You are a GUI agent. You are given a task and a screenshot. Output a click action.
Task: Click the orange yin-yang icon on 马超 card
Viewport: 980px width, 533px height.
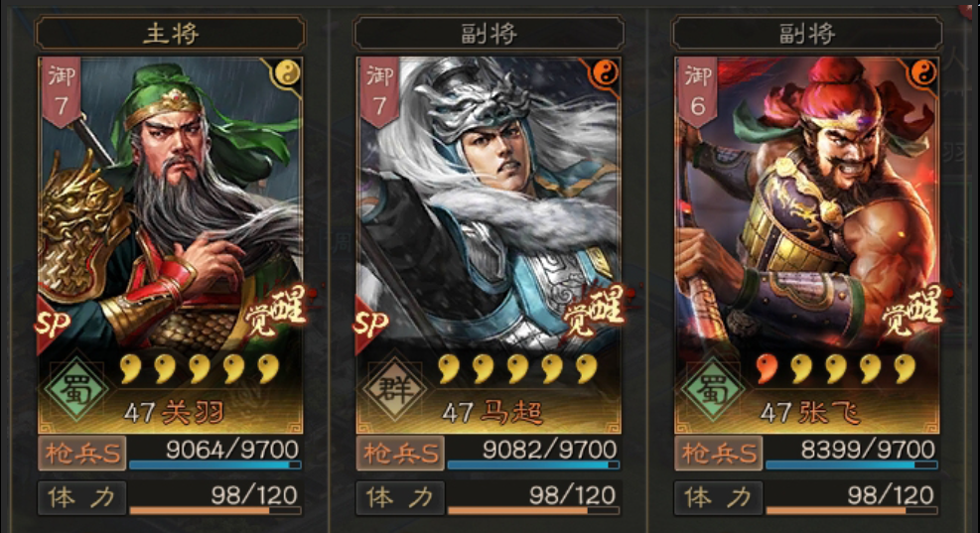coord(605,74)
